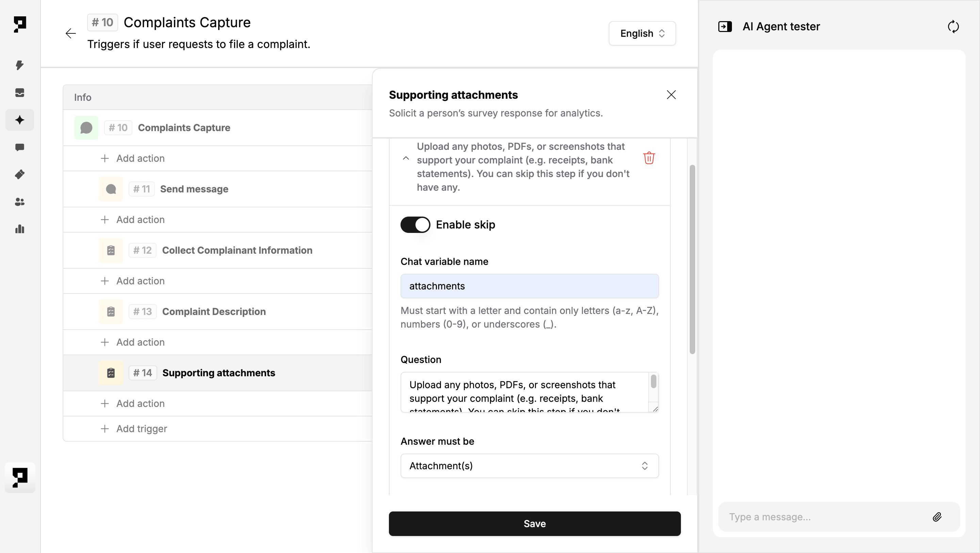
Task: Toggle the Enable skip switch
Action: (415, 224)
